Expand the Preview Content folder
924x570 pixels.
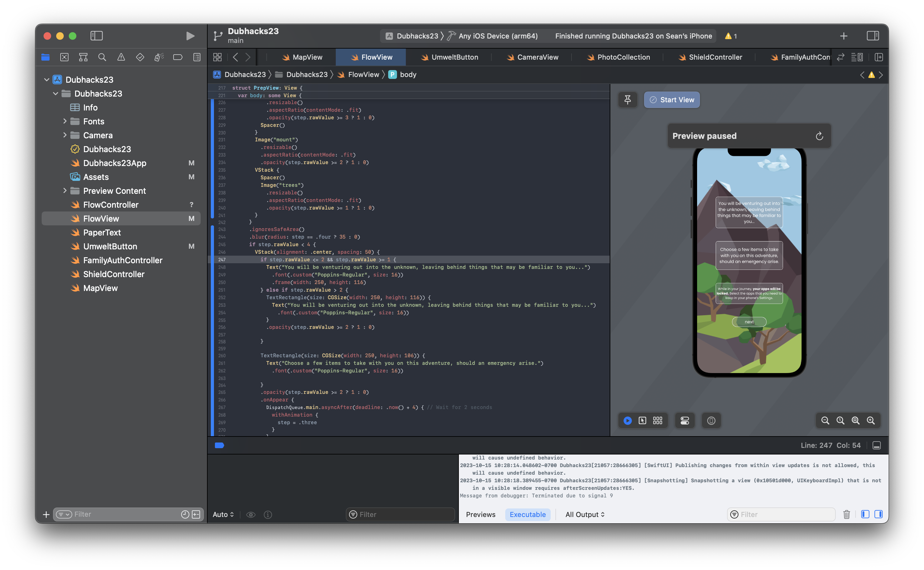click(65, 191)
